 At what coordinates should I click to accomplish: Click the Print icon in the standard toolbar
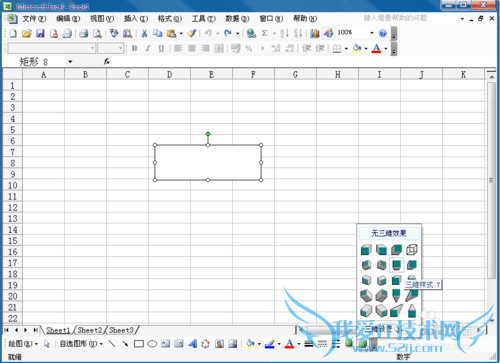pos(84,33)
